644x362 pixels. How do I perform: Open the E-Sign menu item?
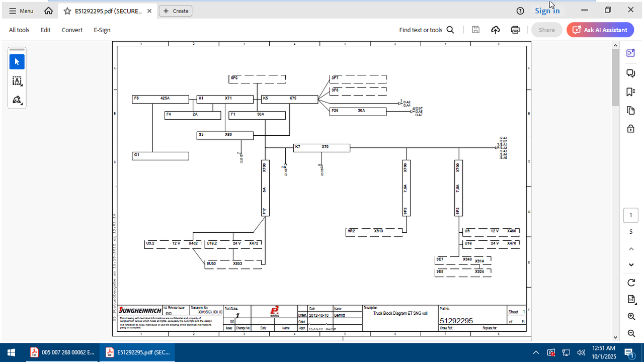pos(102,30)
